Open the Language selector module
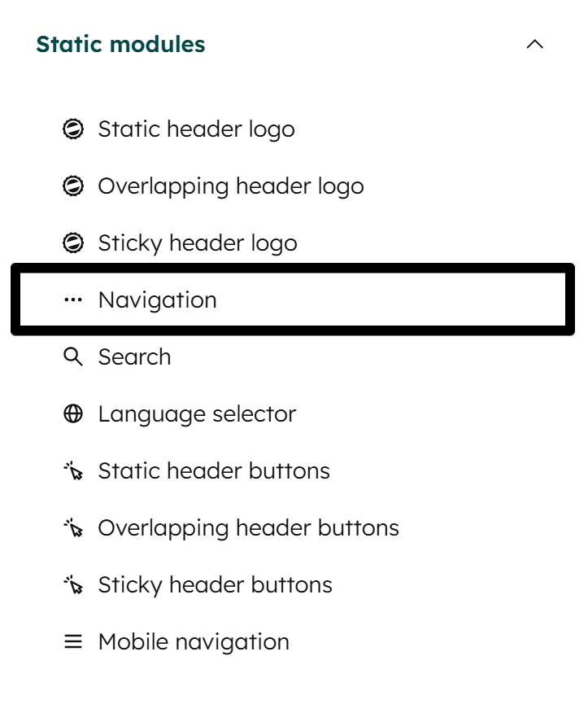The image size is (588, 704). tap(196, 413)
